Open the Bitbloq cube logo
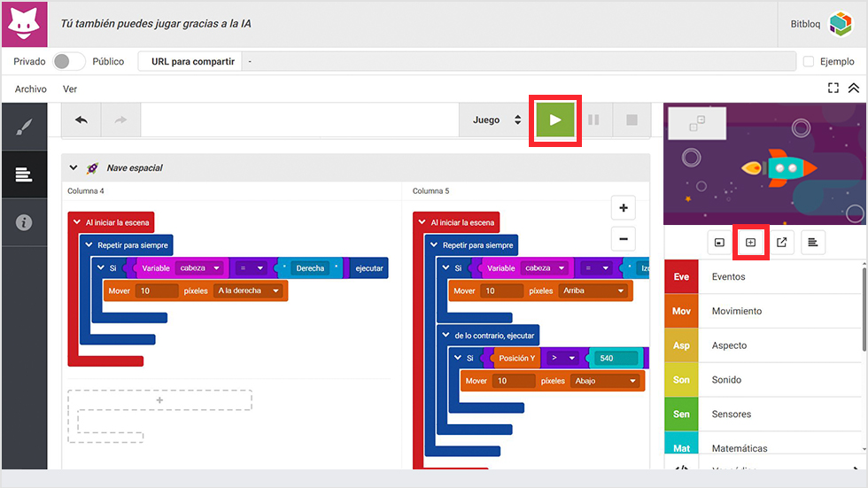The width and height of the screenshot is (868, 488). (x=841, y=24)
